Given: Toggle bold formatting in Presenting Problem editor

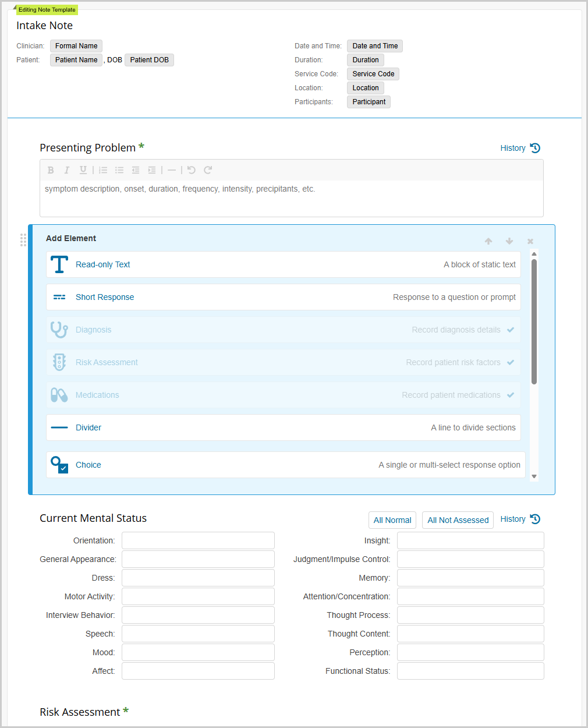Looking at the screenshot, I should pyautogui.click(x=51, y=170).
